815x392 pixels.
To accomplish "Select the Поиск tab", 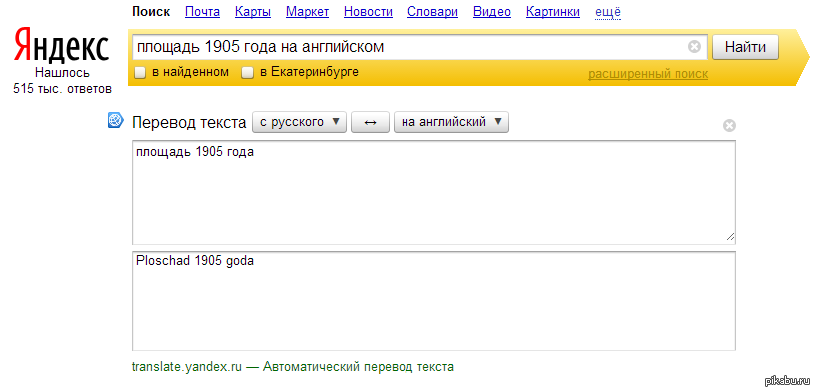I will pyautogui.click(x=151, y=12).
